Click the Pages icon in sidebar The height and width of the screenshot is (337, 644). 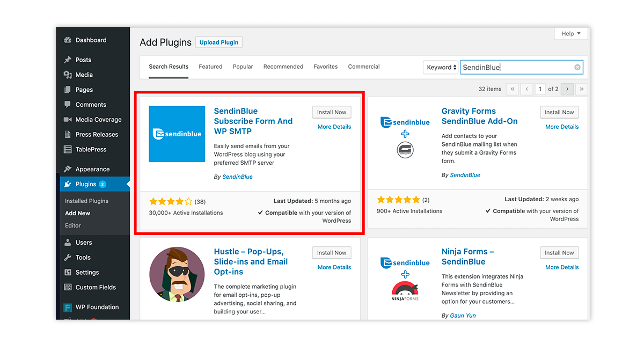68,90
